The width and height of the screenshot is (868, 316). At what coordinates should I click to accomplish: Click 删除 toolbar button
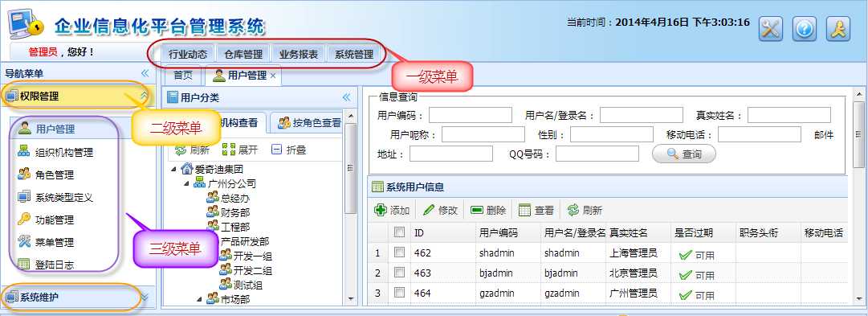tap(488, 210)
